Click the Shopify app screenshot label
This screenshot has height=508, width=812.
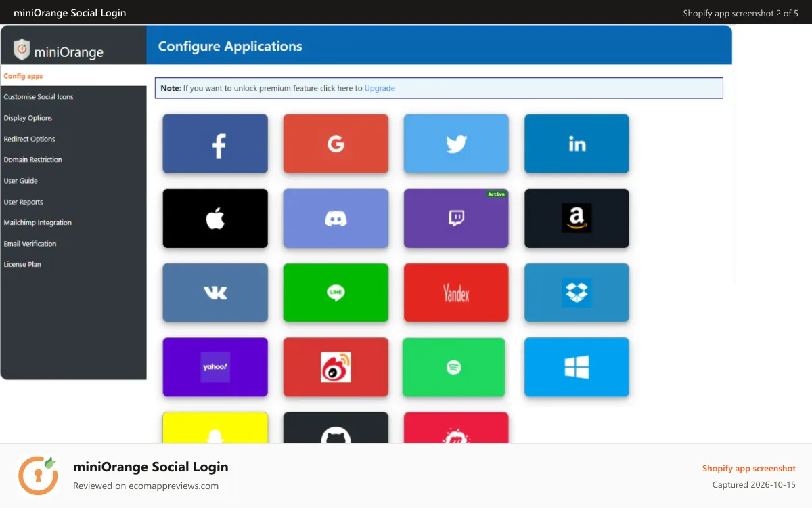coord(749,468)
